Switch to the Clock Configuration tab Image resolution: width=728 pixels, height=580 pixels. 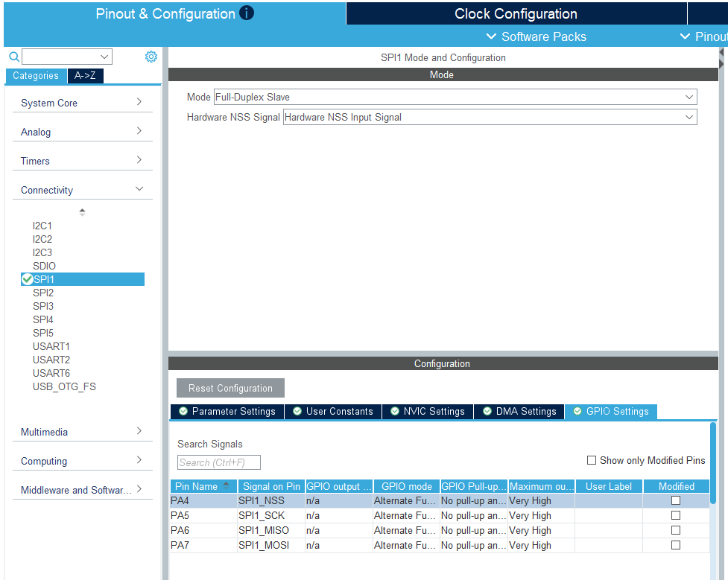pyautogui.click(x=516, y=13)
